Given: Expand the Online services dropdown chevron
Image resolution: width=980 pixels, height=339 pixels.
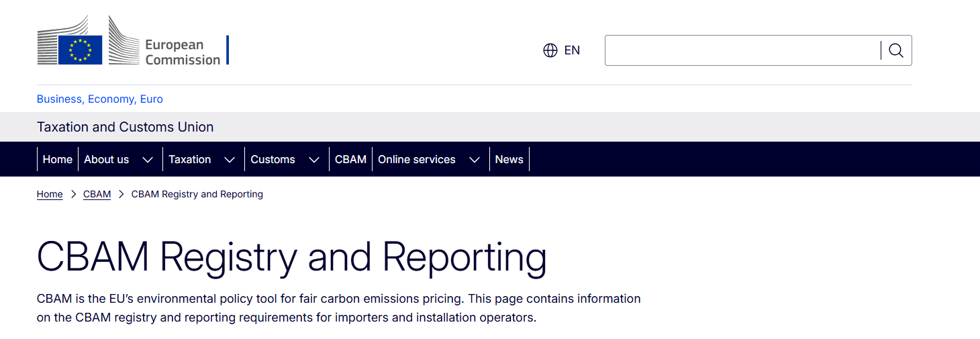Looking at the screenshot, I should pos(475,160).
